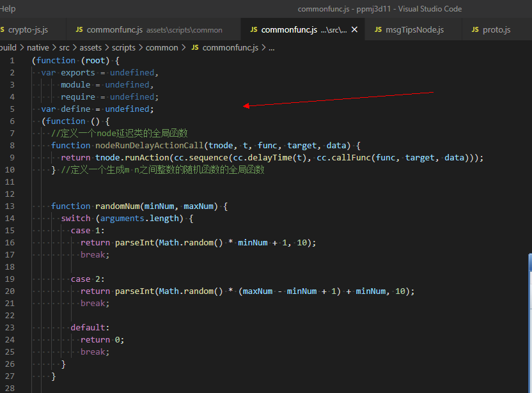Open the Help menu
The image size is (532, 393).
tap(8, 8)
